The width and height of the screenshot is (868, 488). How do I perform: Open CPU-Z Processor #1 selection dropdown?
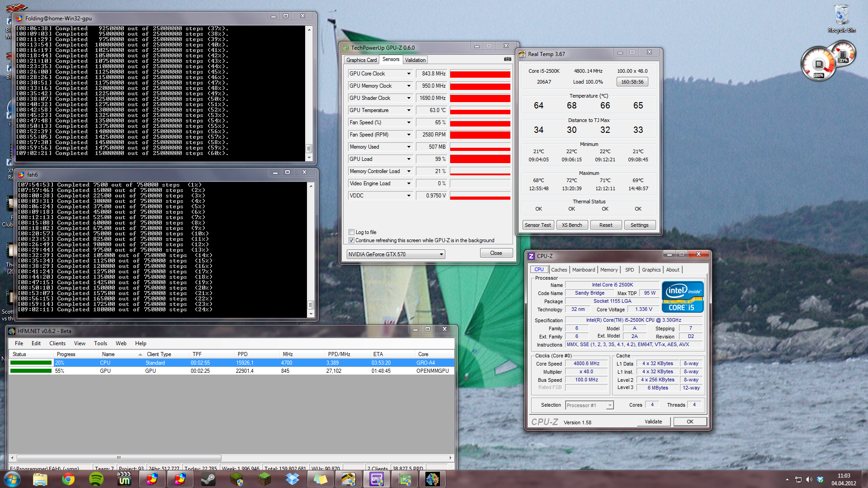pyautogui.click(x=590, y=405)
